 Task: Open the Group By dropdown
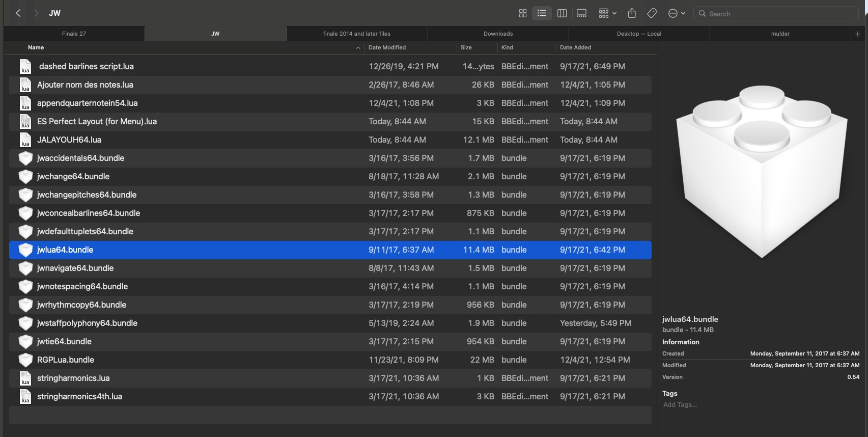tap(607, 14)
